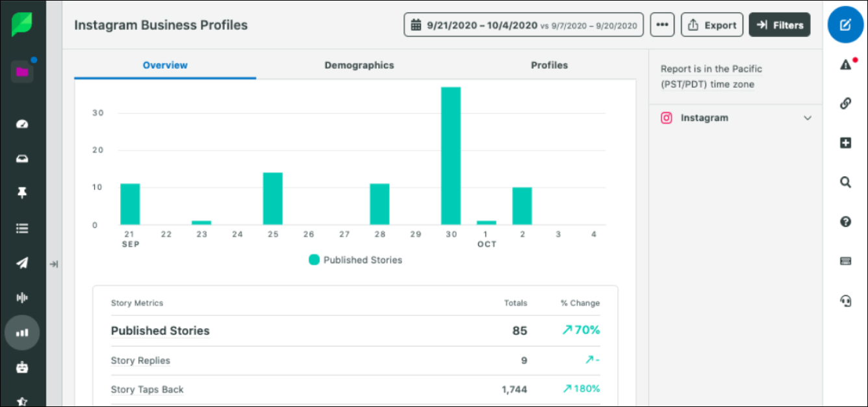The width and height of the screenshot is (868, 407).
Task: Open the Reports bar chart icon in sidebar
Action: (22, 332)
